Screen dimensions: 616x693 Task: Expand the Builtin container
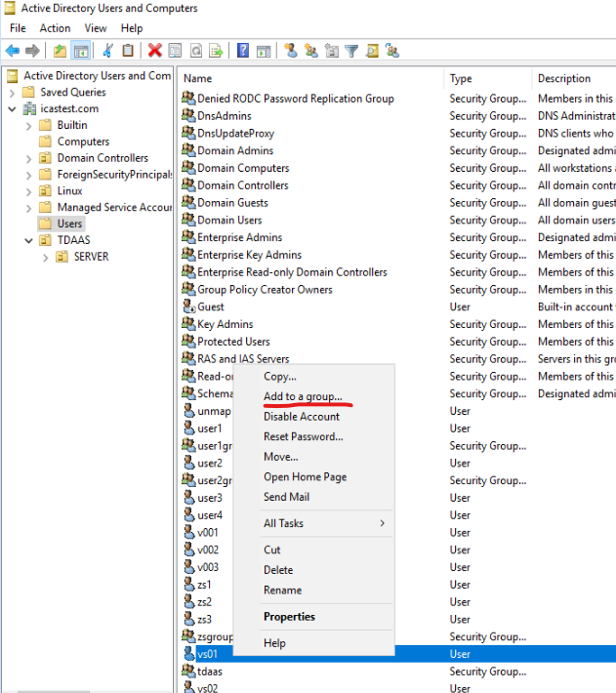28,126
